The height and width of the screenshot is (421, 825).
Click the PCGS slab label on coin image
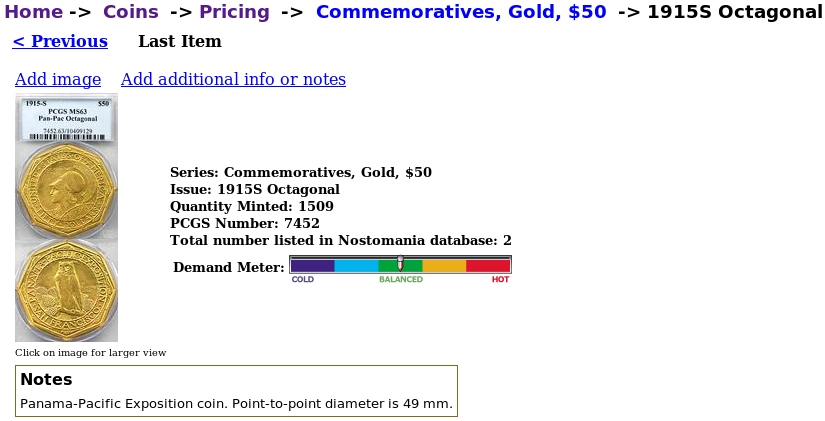(x=67, y=119)
